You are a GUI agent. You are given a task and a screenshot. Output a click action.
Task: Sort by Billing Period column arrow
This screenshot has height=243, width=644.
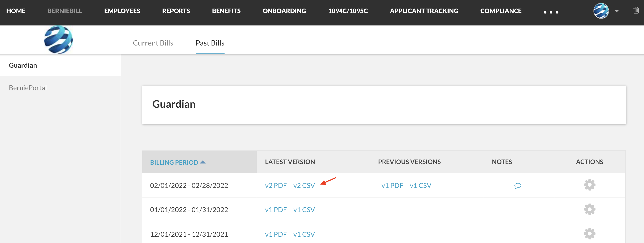(203, 162)
